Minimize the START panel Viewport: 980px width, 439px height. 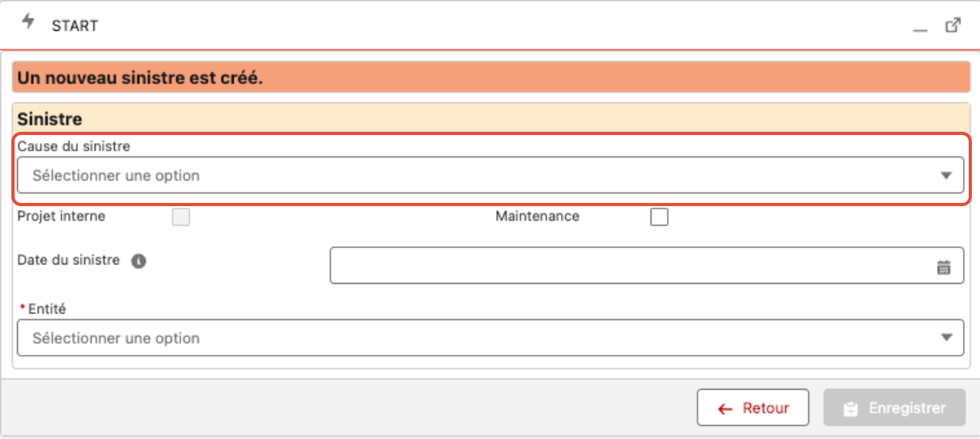point(920,27)
